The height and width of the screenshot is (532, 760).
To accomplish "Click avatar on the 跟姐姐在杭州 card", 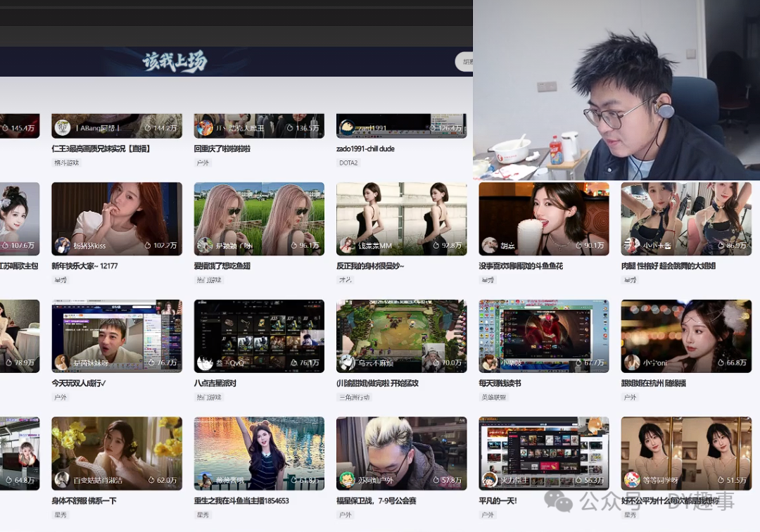I will click(x=632, y=362).
